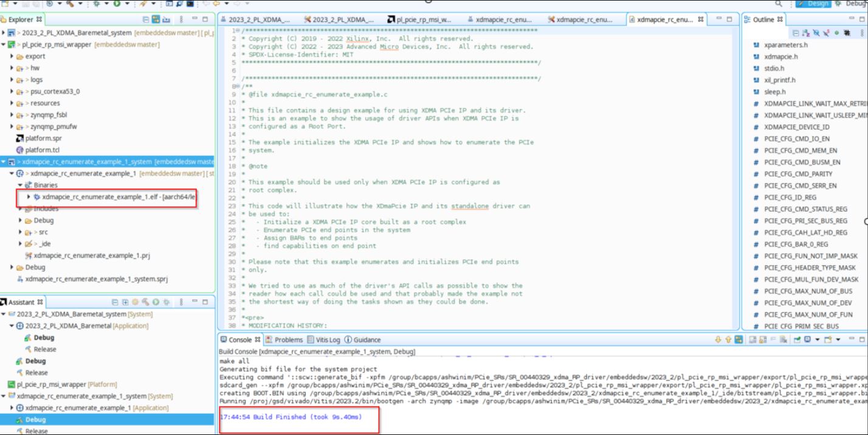
Task: Click the green Run icon in toolbar
Action: click(x=116, y=4)
